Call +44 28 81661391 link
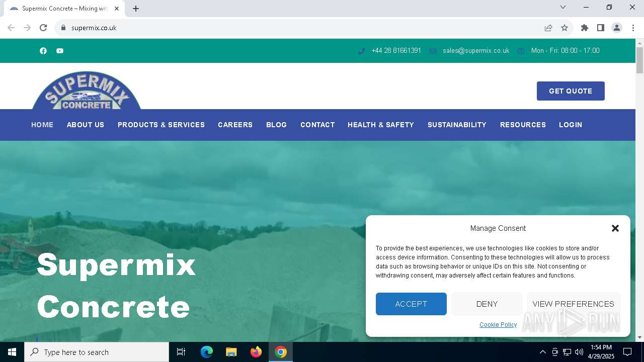644x362 pixels. (x=396, y=51)
